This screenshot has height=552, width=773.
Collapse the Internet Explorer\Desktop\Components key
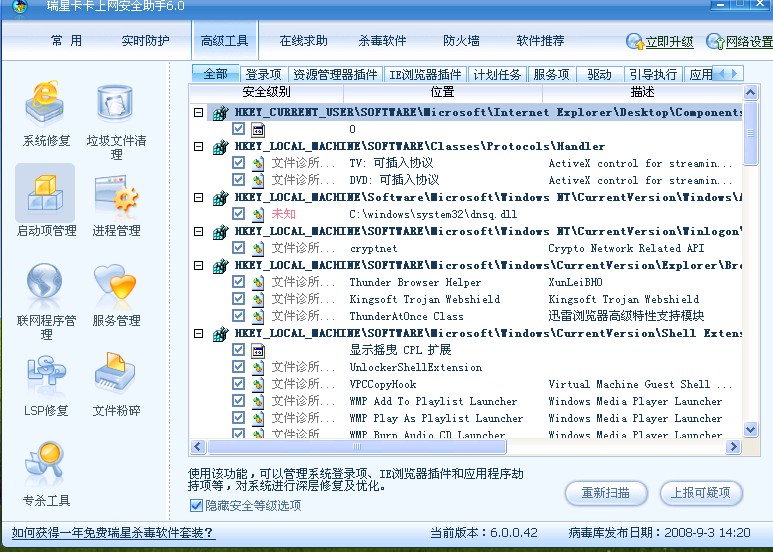pyautogui.click(x=199, y=113)
